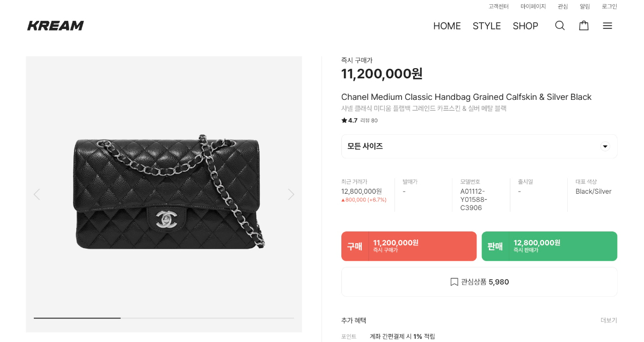Screen dimensions: 644x342
Task: Open the shopping bag icon
Action: point(584,26)
